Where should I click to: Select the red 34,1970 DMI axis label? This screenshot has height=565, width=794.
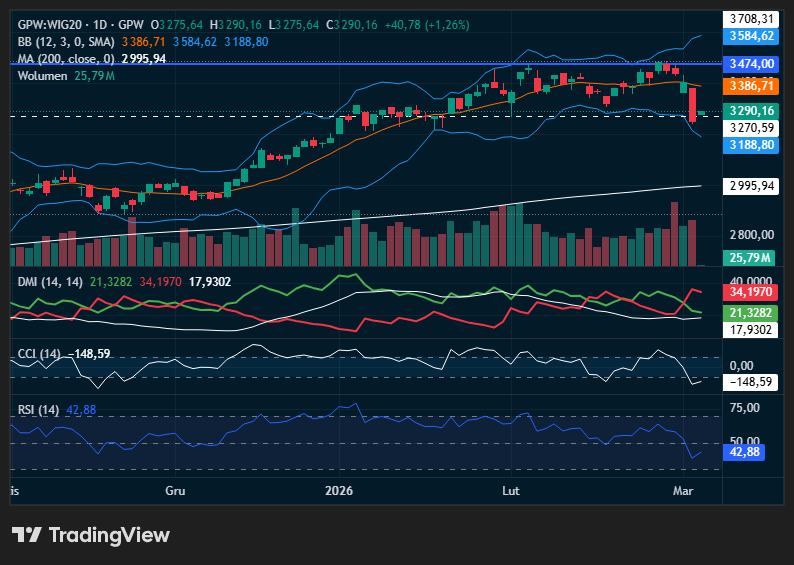(x=752, y=293)
